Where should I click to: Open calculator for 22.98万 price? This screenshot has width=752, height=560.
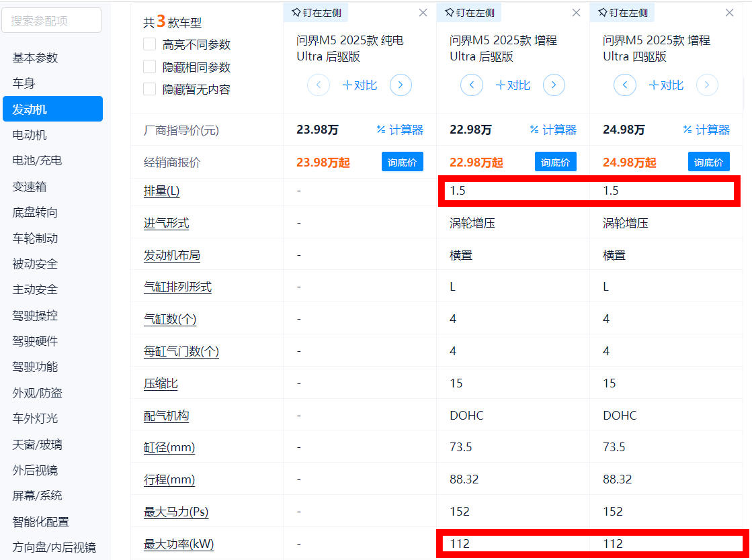(553, 130)
